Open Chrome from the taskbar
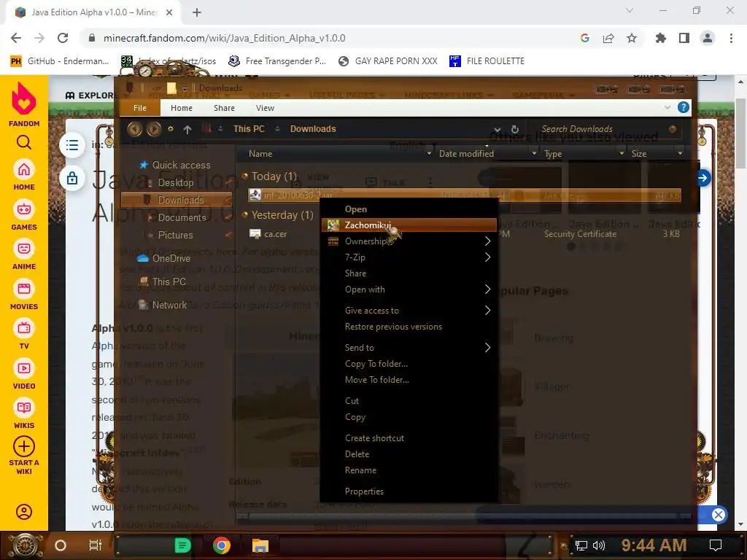Viewport: 747px width, 560px height. pyautogui.click(x=221, y=545)
